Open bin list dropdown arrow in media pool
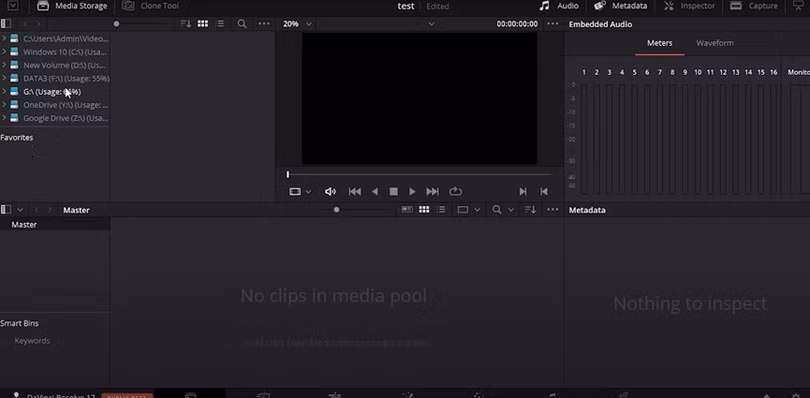The height and width of the screenshot is (398, 810). [x=20, y=210]
